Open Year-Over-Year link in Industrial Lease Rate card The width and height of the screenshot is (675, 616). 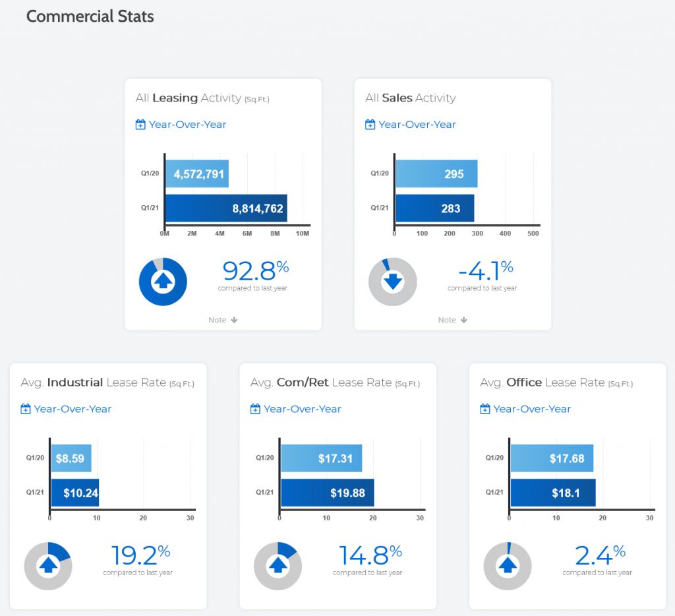click(x=73, y=409)
